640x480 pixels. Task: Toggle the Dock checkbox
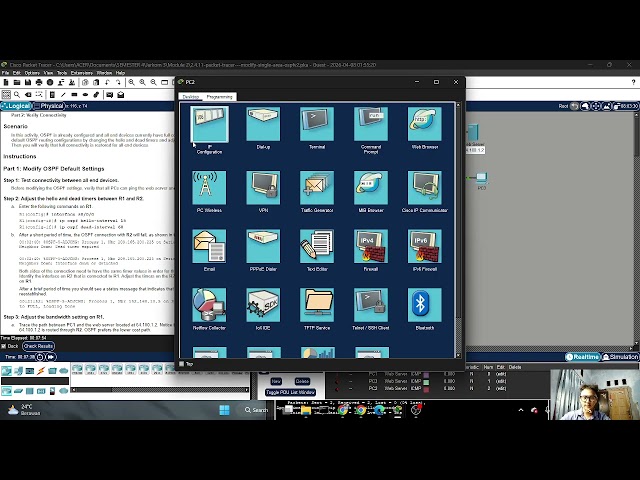[4, 346]
